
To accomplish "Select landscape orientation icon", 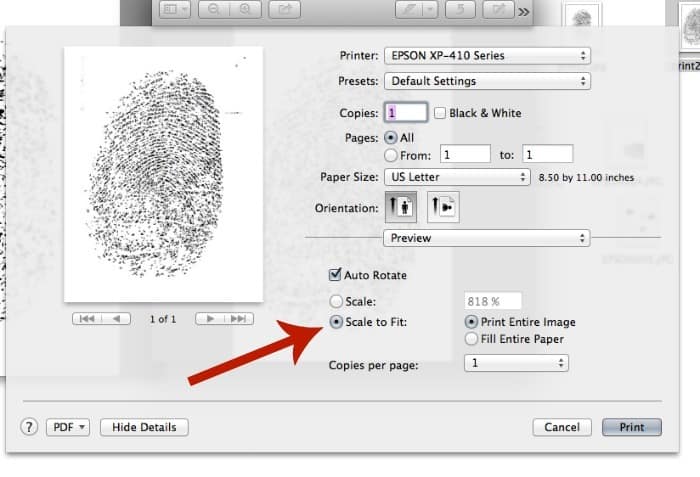I will pos(443,207).
